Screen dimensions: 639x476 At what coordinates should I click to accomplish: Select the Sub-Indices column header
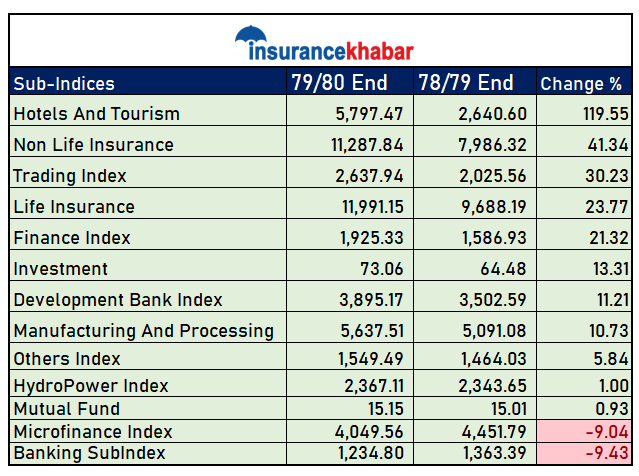tap(64, 83)
